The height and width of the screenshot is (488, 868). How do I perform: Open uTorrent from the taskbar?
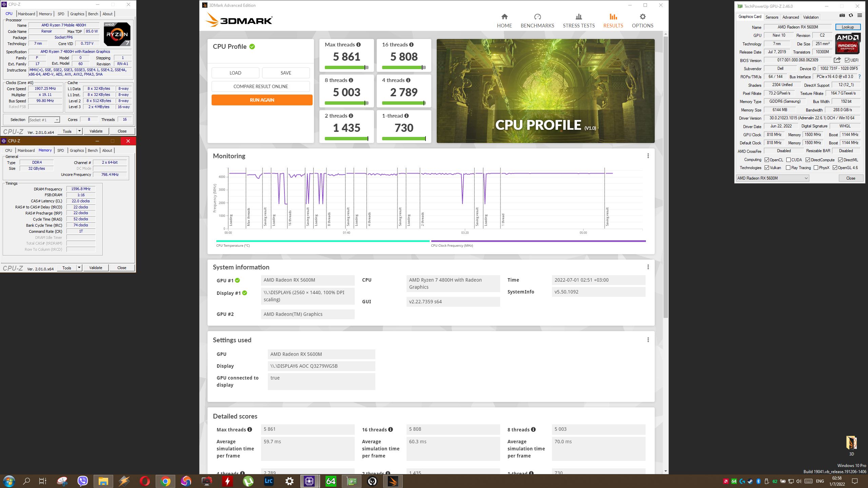click(x=248, y=481)
